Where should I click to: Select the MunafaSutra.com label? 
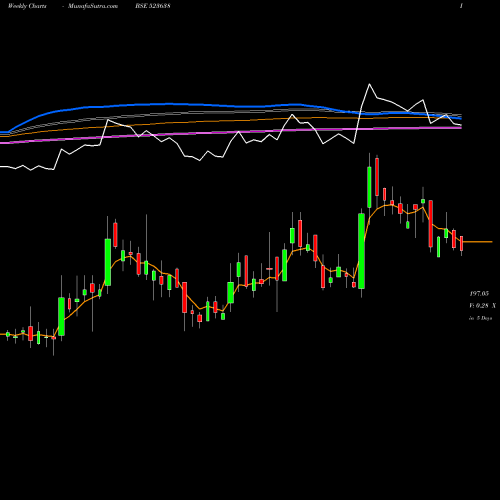pos(93,6)
